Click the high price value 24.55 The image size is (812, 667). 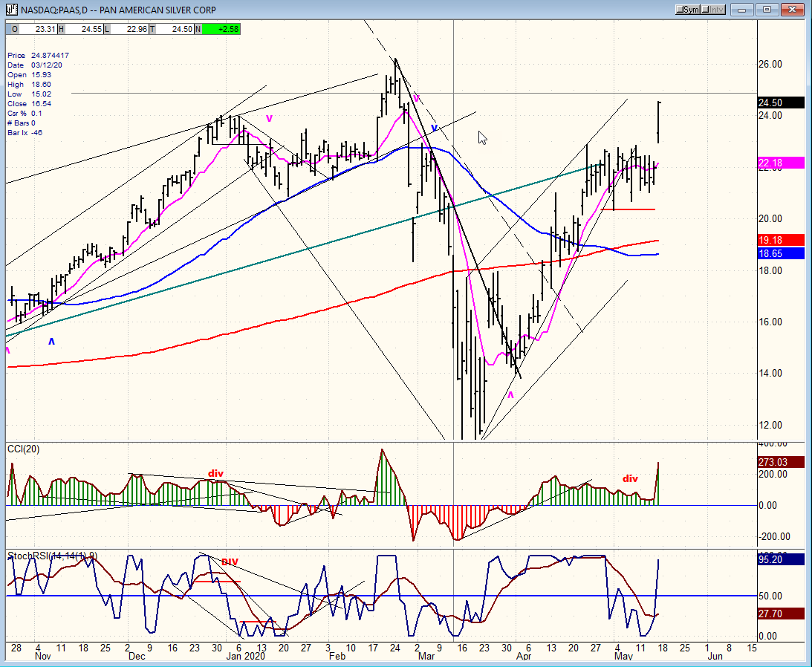91,30
